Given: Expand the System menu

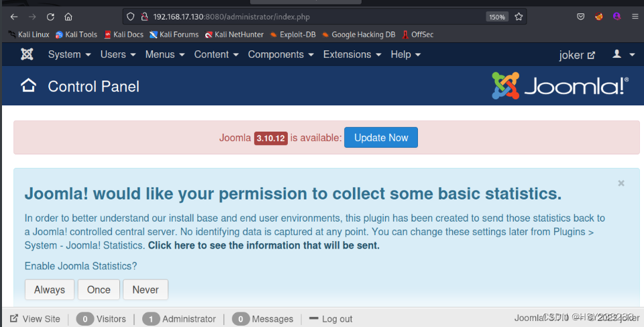Looking at the screenshot, I should pos(69,54).
